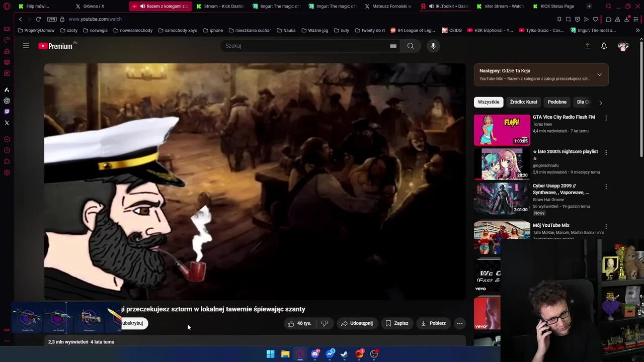Open Discord from taskbar
644x362 pixels.
tap(315, 354)
